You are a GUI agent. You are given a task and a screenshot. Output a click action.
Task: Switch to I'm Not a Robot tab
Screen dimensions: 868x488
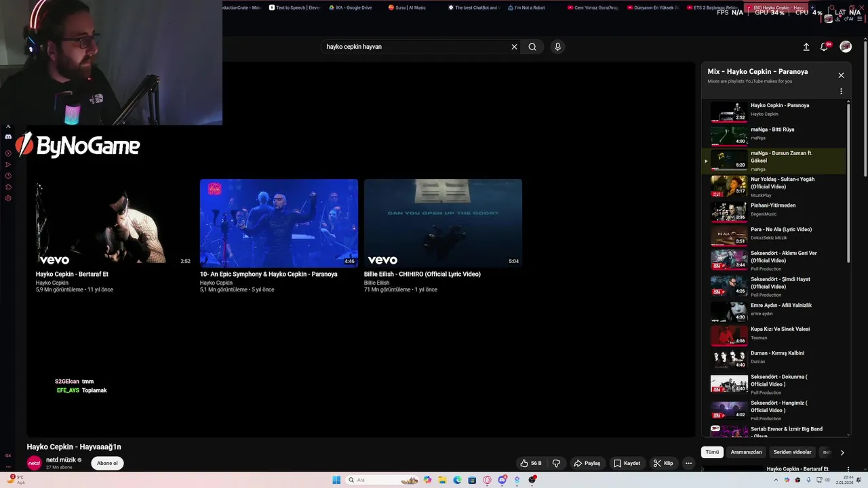click(x=526, y=7)
